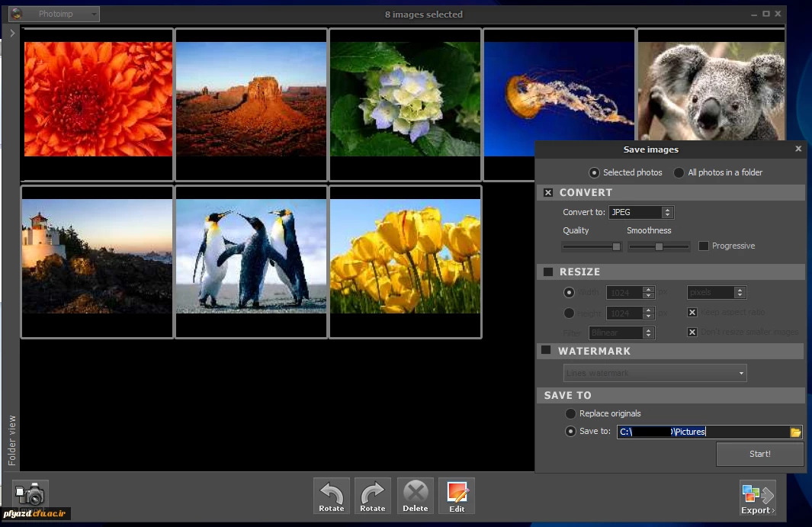812x527 pixels.
Task: Enable the RESIZE section checkbox
Action: coord(548,272)
